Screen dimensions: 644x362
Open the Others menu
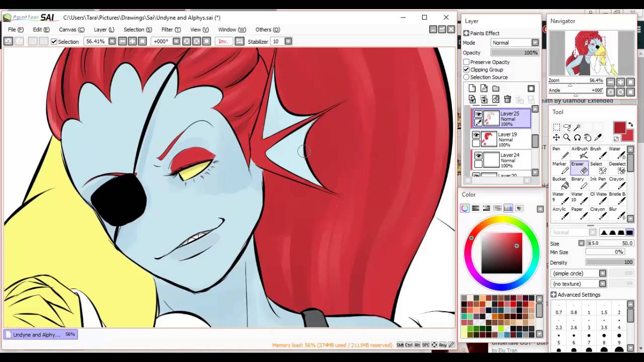click(x=268, y=30)
